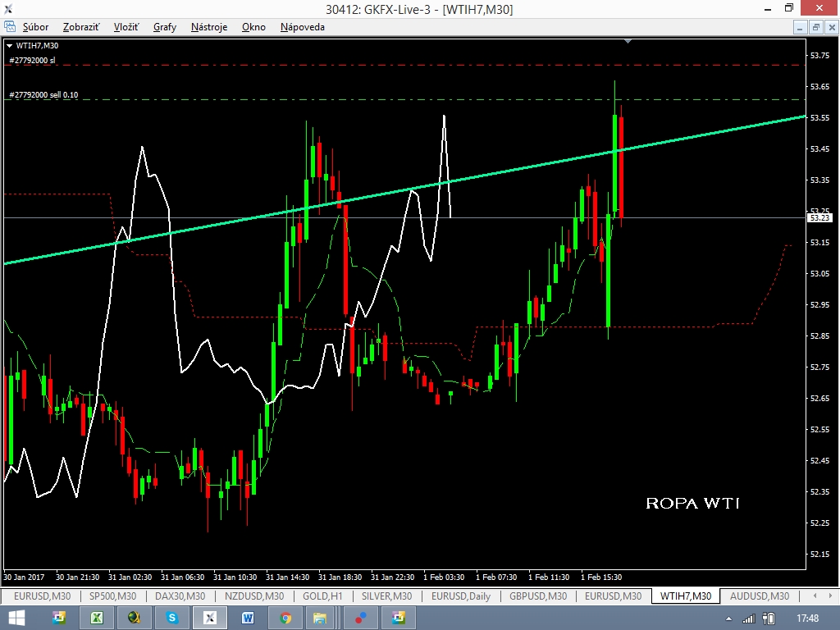This screenshot has height=630, width=840.
Task: Open the Vložiť menu
Action: [126, 27]
